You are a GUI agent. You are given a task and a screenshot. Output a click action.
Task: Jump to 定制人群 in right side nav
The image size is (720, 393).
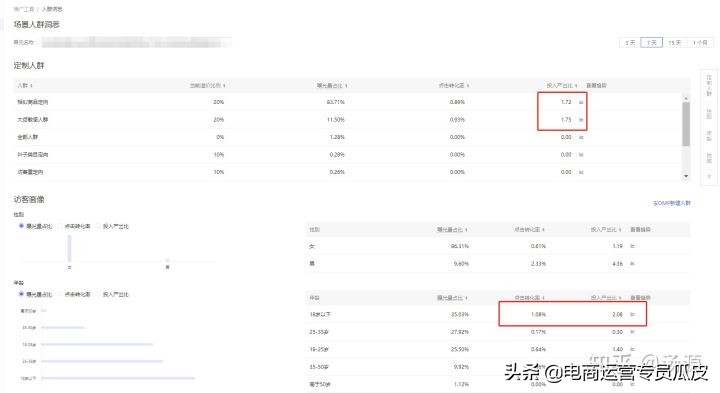coord(709,85)
